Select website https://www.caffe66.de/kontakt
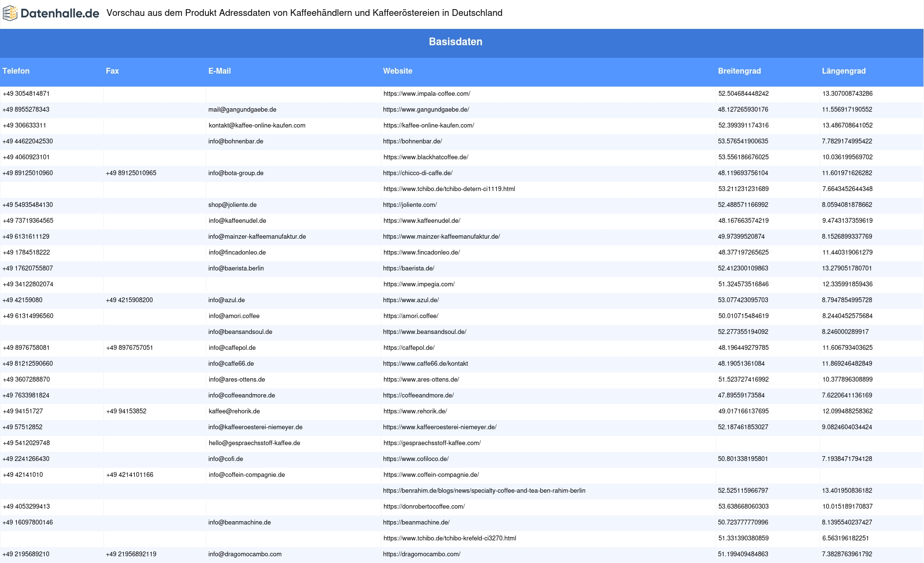 coord(425,364)
